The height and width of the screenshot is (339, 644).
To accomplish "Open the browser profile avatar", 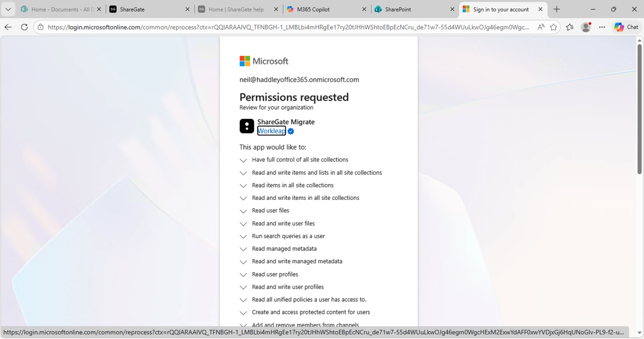I will click(586, 27).
